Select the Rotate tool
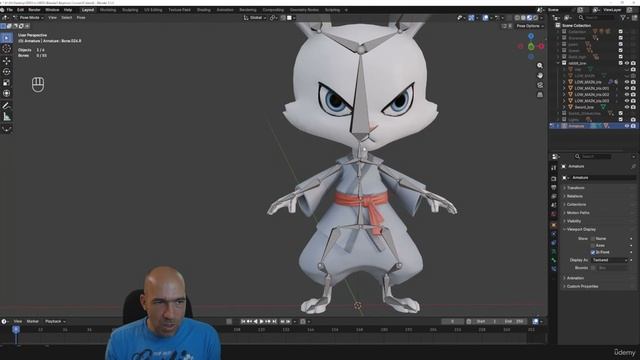 point(7,72)
